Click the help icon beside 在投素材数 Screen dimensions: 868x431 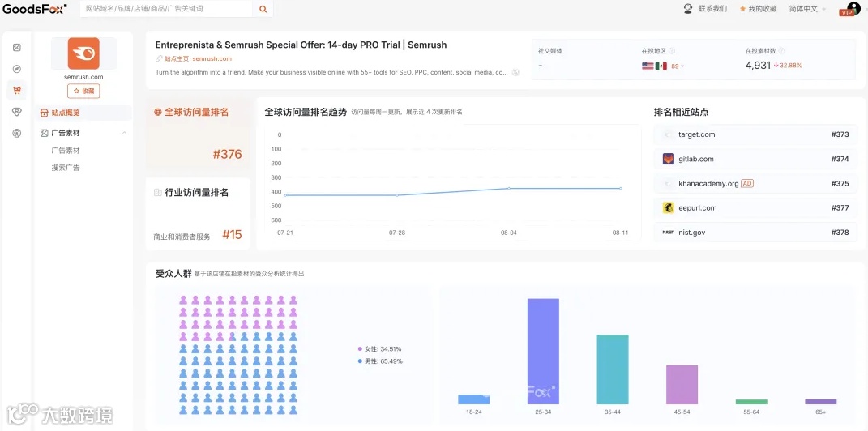[782, 51]
